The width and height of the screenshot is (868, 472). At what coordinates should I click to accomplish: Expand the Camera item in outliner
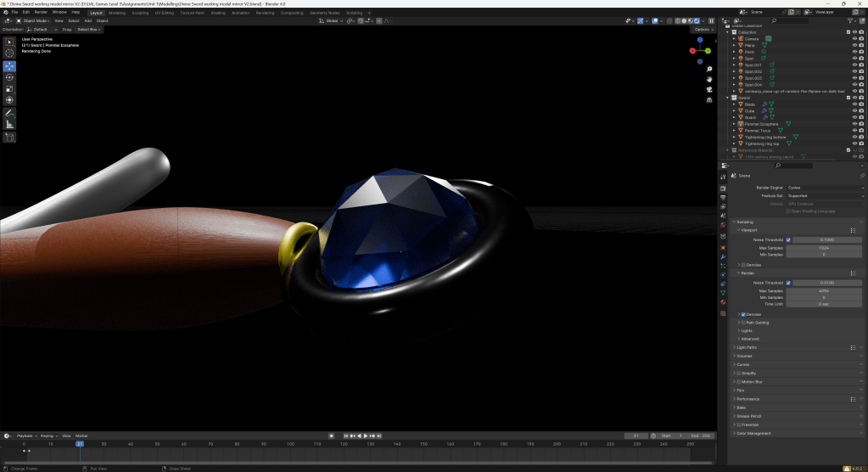(x=734, y=38)
